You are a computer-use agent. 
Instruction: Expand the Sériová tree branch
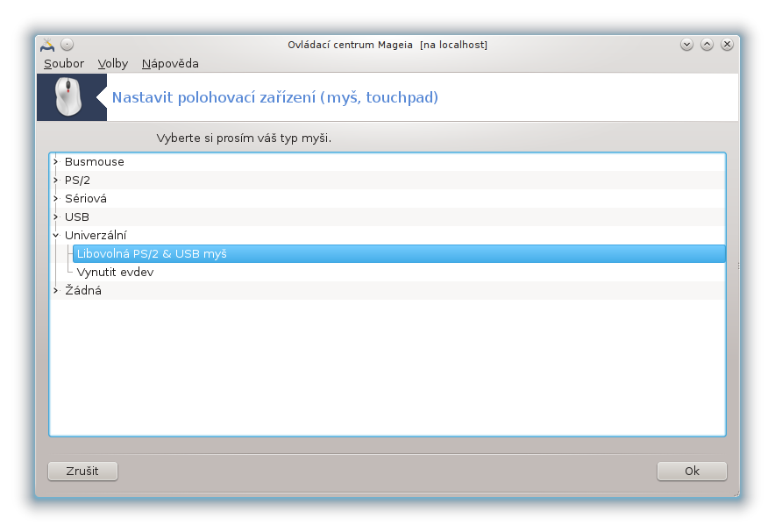(56, 198)
